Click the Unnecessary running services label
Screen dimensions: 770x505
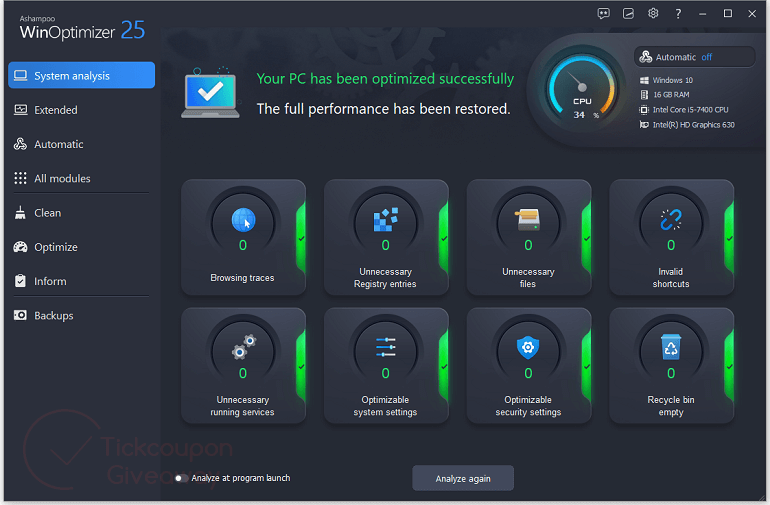coord(243,406)
